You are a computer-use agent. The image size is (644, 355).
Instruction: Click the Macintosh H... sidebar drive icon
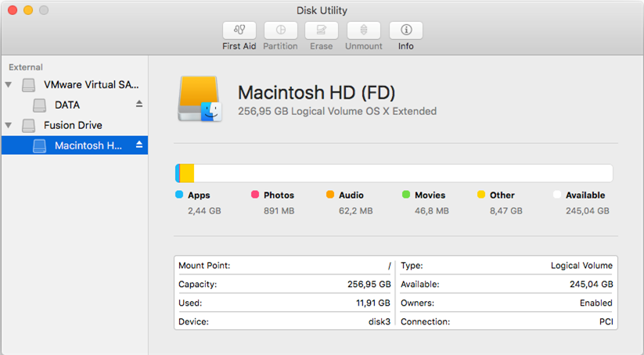39,145
